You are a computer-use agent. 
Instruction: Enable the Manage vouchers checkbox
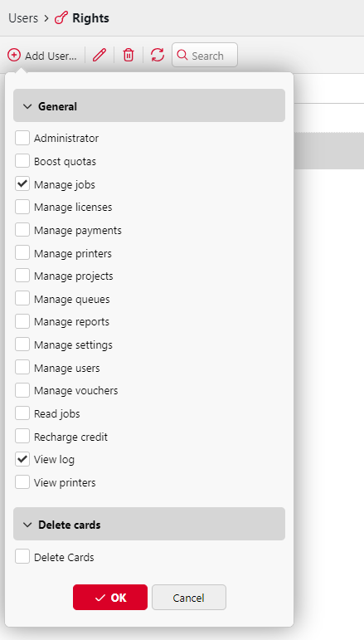[x=22, y=391]
